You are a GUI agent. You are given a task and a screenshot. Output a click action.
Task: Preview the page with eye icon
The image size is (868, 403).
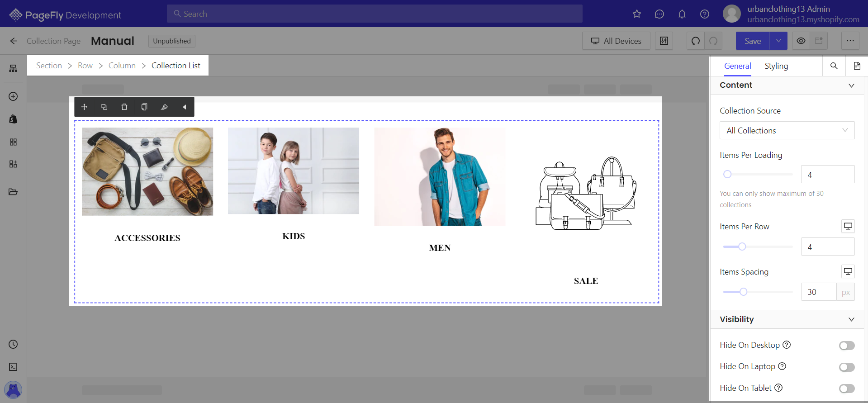pos(801,41)
